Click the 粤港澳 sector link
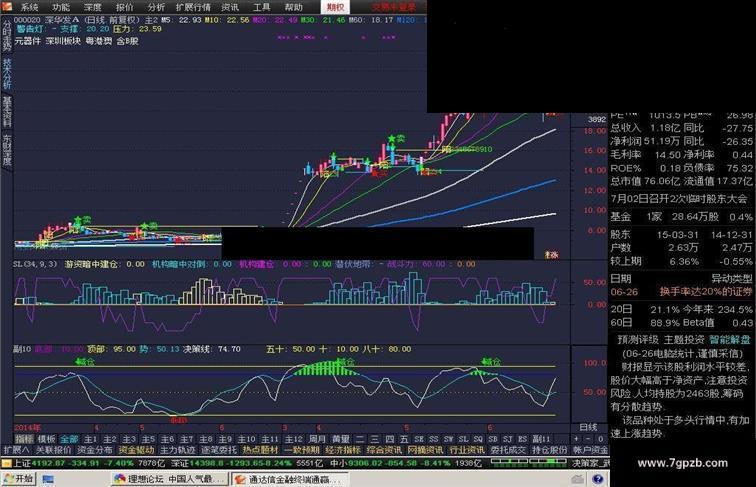The width and height of the screenshot is (756, 487). click(x=99, y=41)
